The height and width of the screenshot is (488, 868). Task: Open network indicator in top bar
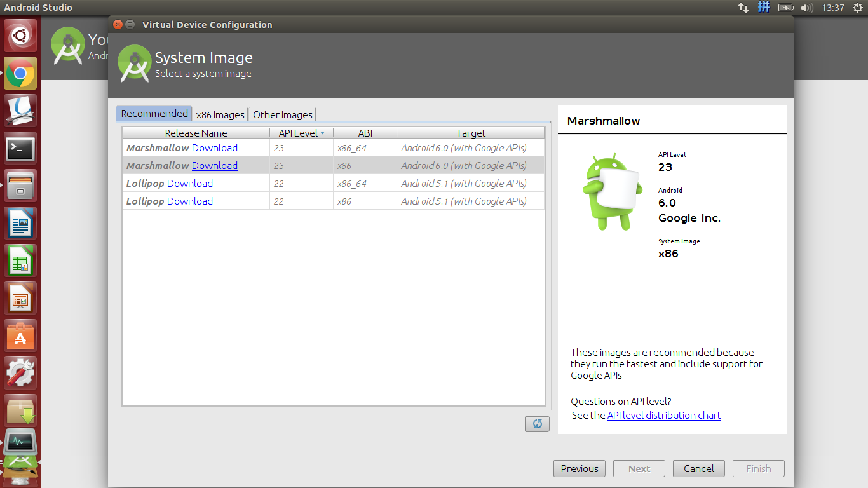743,8
